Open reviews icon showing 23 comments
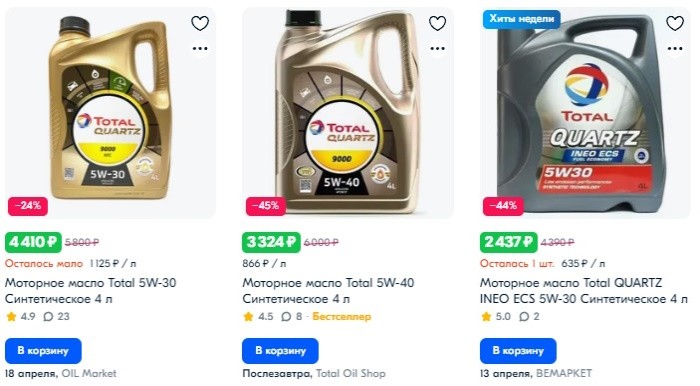Image resolution: width=700 pixels, height=386 pixels. (x=48, y=317)
